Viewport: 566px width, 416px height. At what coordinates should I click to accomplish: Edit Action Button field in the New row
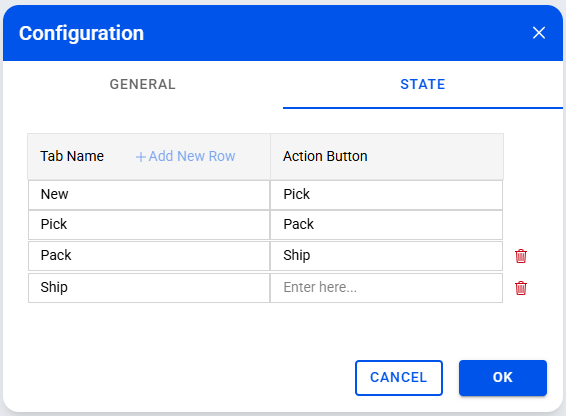point(386,195)
